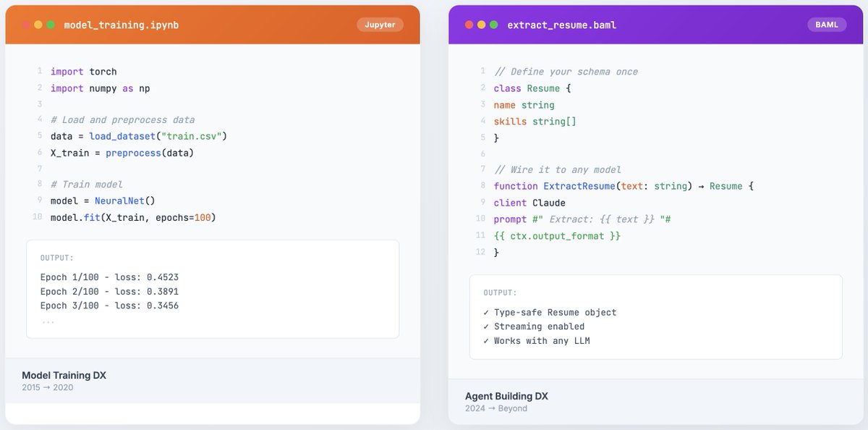Click the '{{ ctx.output_format }}' line
The height and width of the screenshot is (430, 868).
pos(557,235)
